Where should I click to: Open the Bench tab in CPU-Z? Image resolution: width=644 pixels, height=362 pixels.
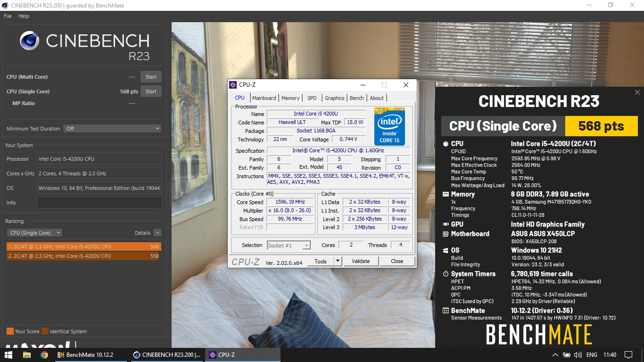click(357, 98)
